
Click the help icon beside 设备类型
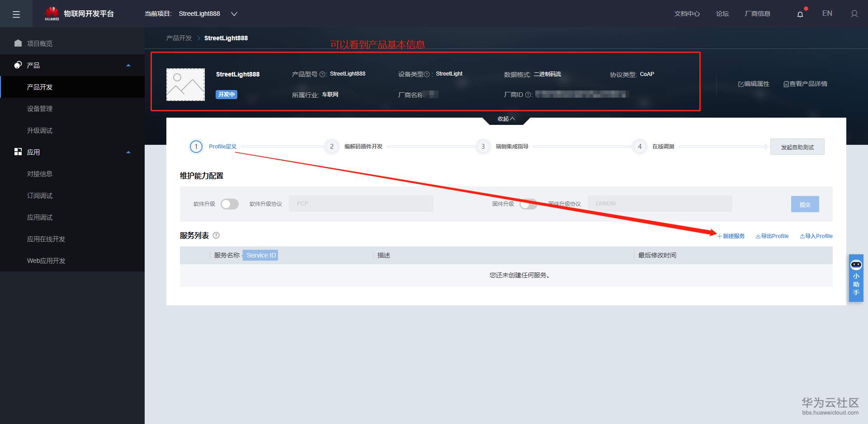427,74
